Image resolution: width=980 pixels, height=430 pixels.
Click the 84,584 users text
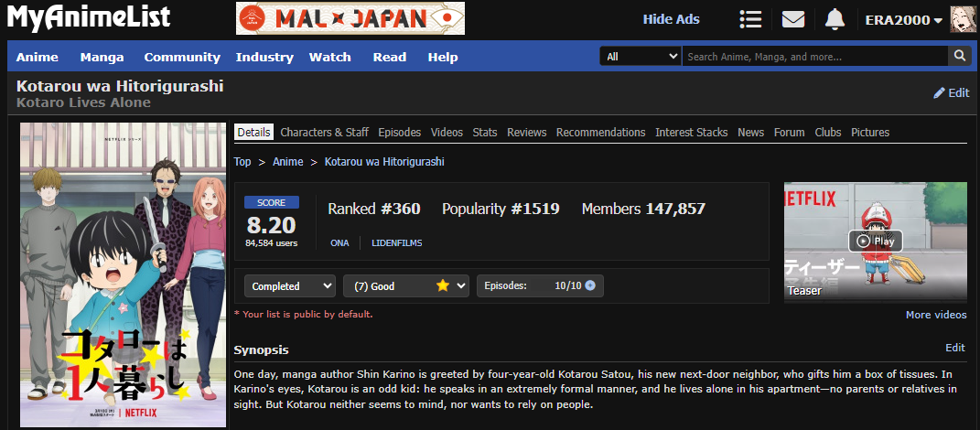[x=271, y=243]
